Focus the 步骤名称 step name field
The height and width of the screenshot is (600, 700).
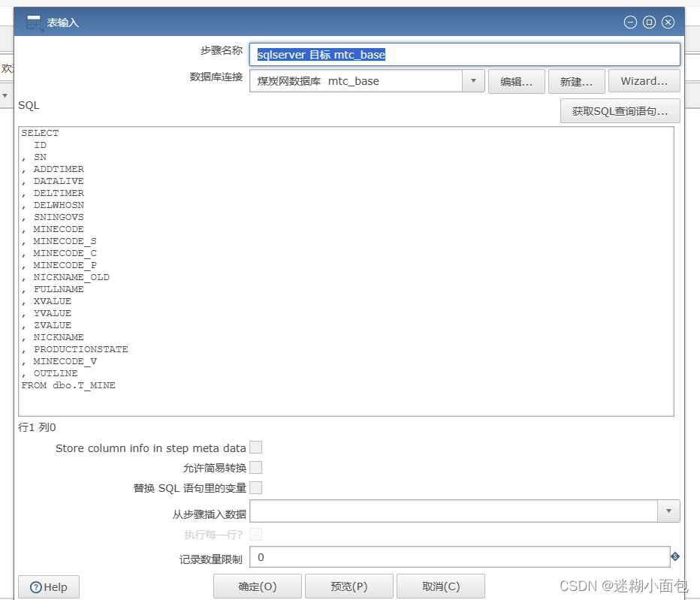coord(464,55)
